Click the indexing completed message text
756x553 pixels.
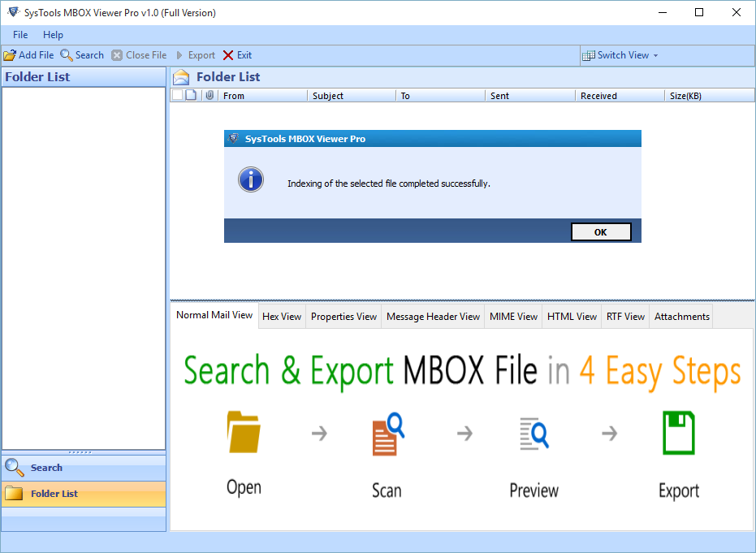[x=389, y=184]
